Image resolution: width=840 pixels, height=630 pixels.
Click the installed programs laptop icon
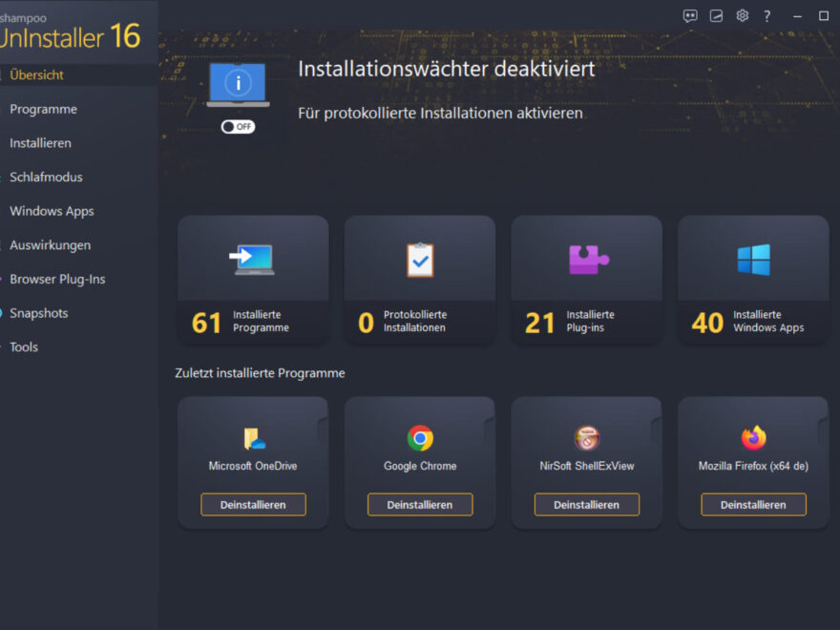[x=252, y=260]
